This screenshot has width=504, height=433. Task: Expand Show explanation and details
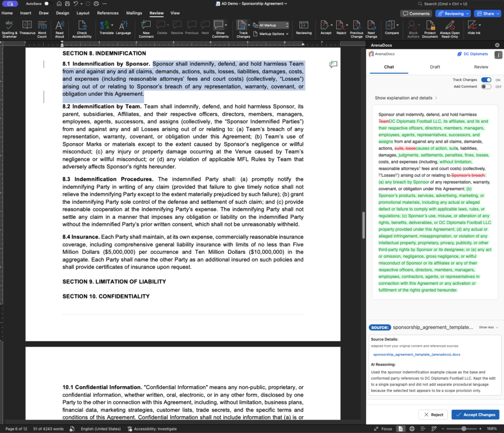click(x=406, y=98)
